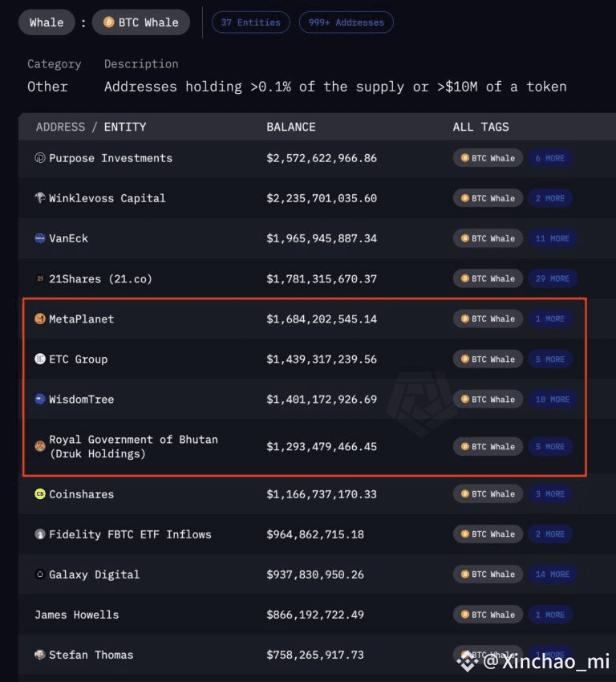
Task: Click the "BTC Whale" header chip
Action: point(141,22)
